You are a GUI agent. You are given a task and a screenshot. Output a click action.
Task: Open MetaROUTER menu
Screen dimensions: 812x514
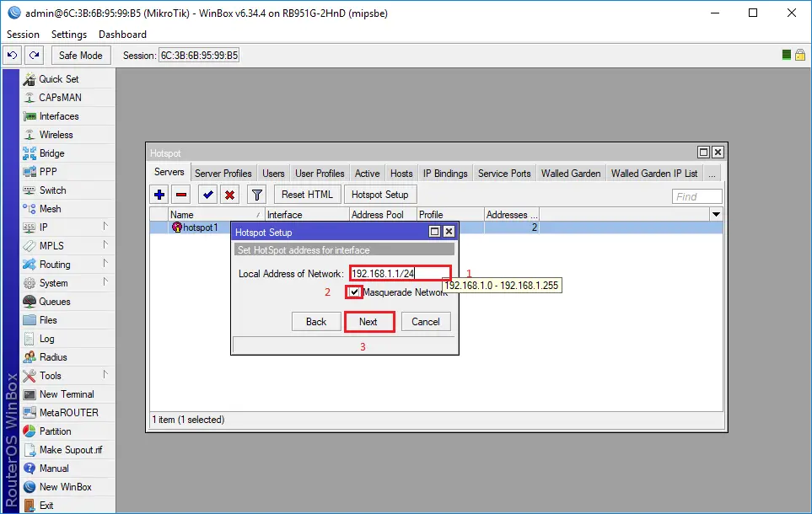click(67, 413)
